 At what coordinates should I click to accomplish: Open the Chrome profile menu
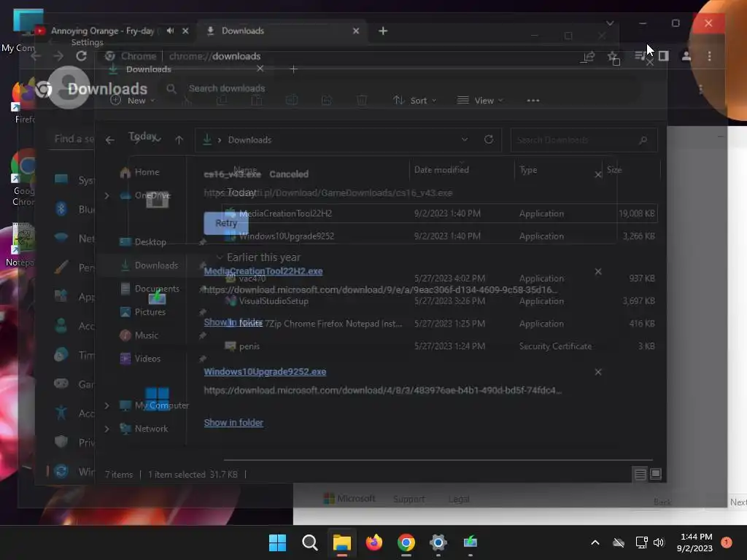686,56
